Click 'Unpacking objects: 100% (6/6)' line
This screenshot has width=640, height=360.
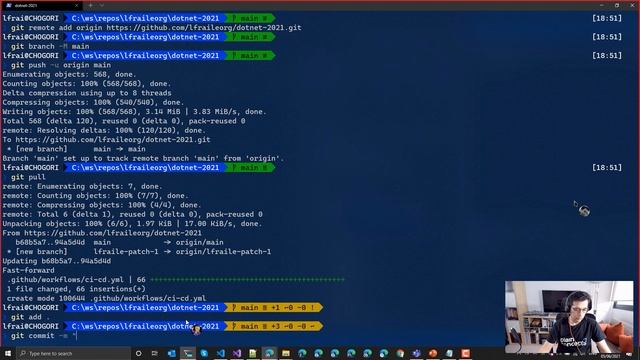click(x=132, y=224)
